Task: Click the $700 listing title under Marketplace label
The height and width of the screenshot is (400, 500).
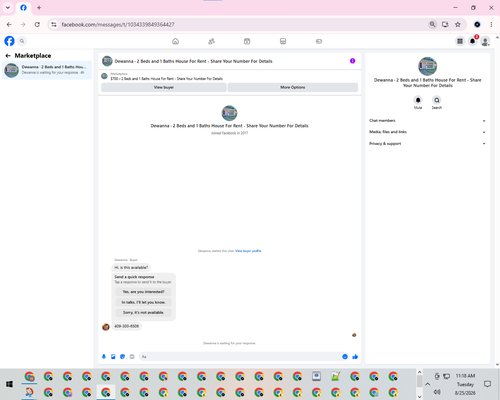Action: coord(167,79)
